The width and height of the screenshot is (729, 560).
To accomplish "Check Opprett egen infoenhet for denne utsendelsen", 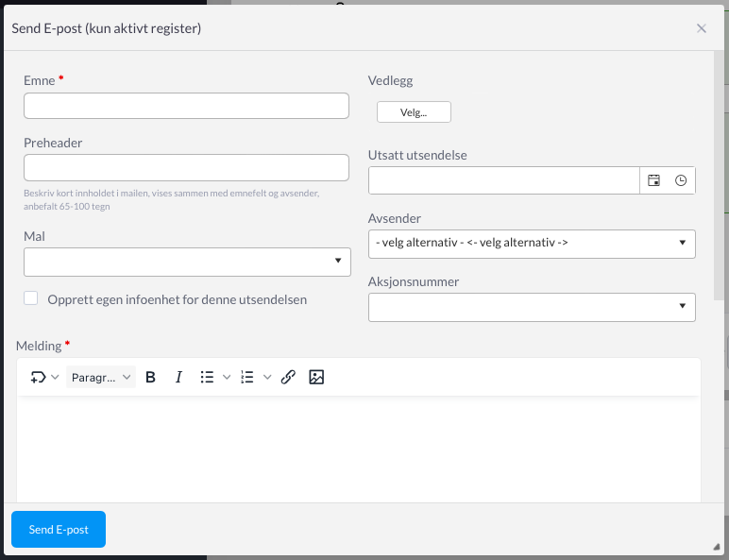I will point(30,298).
